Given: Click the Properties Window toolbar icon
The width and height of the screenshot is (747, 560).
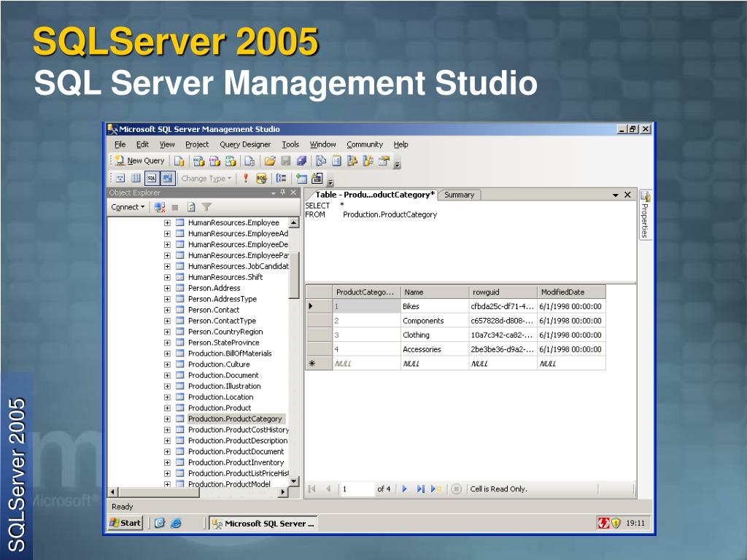Looking at the screenshot, I should click(x=384, y=161).
